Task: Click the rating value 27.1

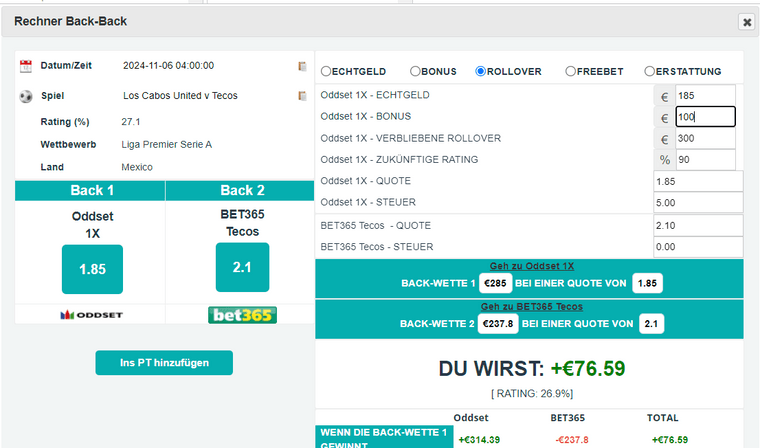Action: (x=130, y=122)
